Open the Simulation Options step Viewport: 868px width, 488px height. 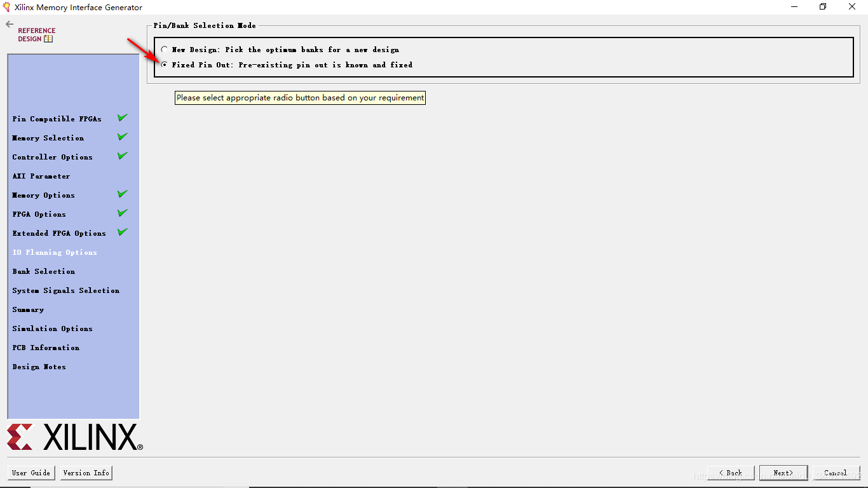(52, 329)
